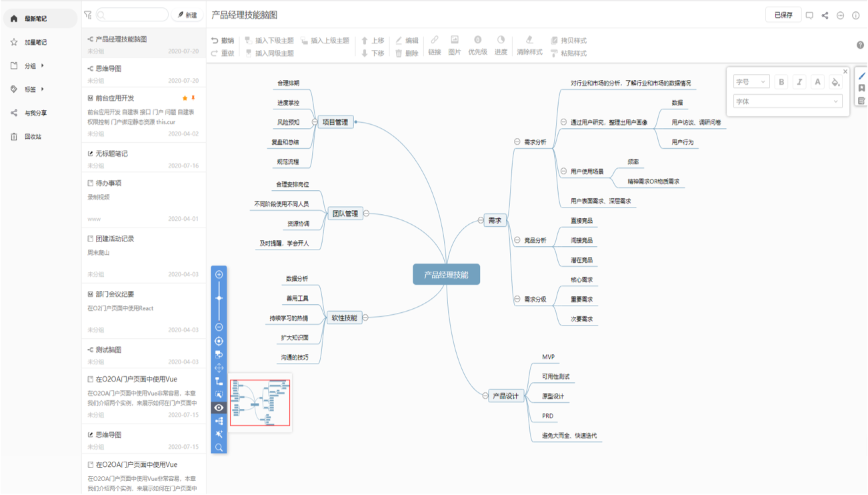Click the help question mark icon
This screenshot has height=495, width=868.
point(860,45)
